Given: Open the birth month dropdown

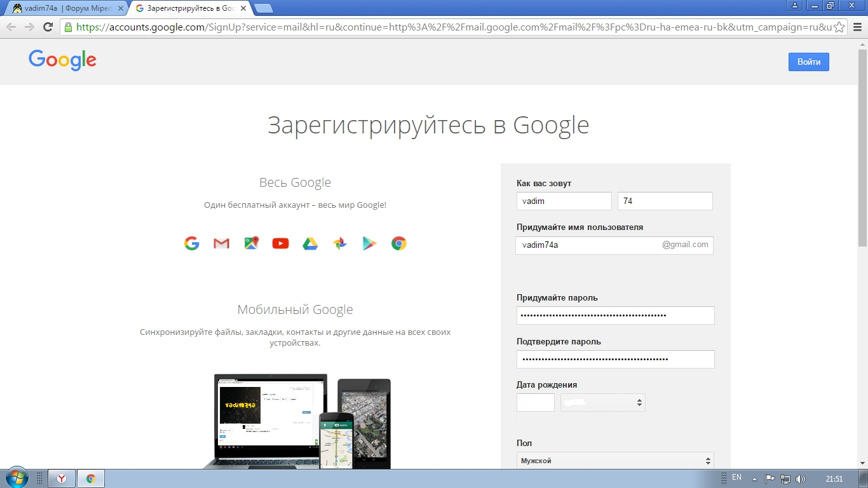Looking at the screenshot, I should (603, 402).
